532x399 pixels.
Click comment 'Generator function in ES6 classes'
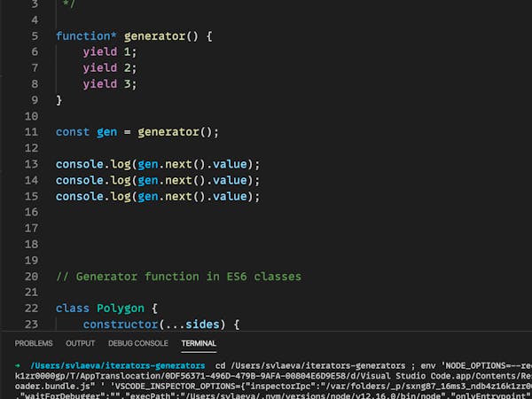point(189,277)
